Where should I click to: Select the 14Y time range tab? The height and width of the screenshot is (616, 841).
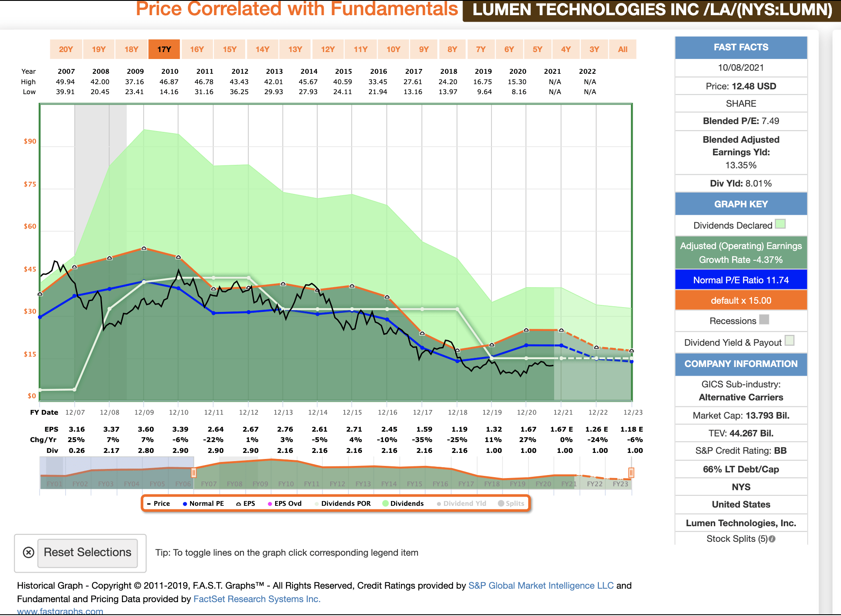tap(263, 49)
